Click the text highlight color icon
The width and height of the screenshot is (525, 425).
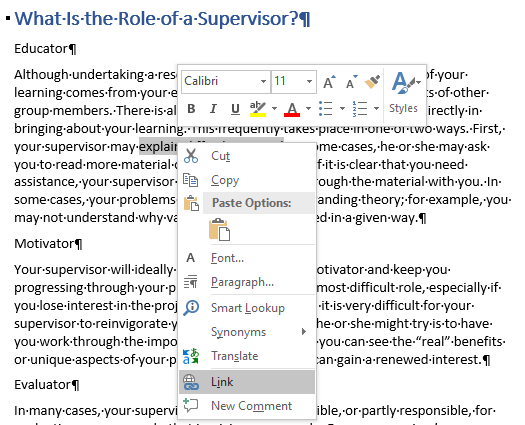[257, 109]
